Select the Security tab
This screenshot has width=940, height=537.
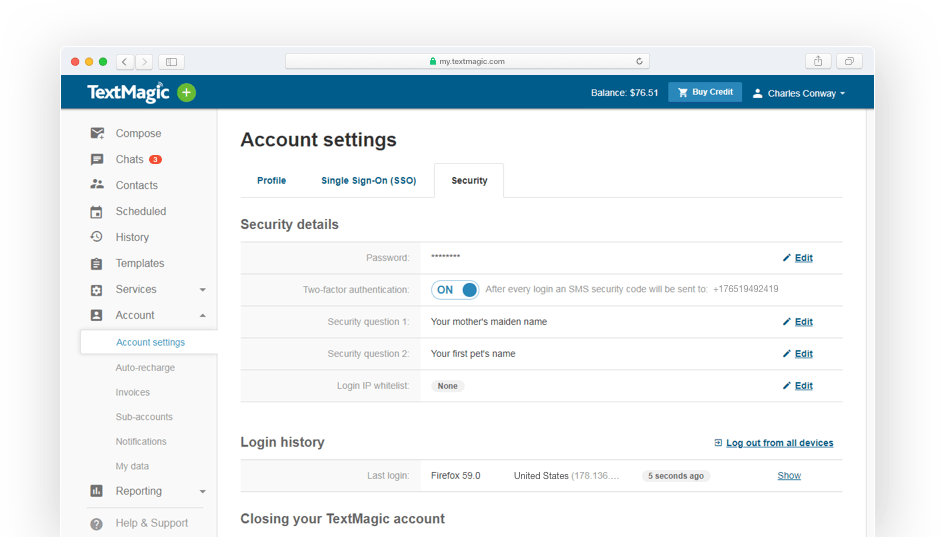[469, 180]
